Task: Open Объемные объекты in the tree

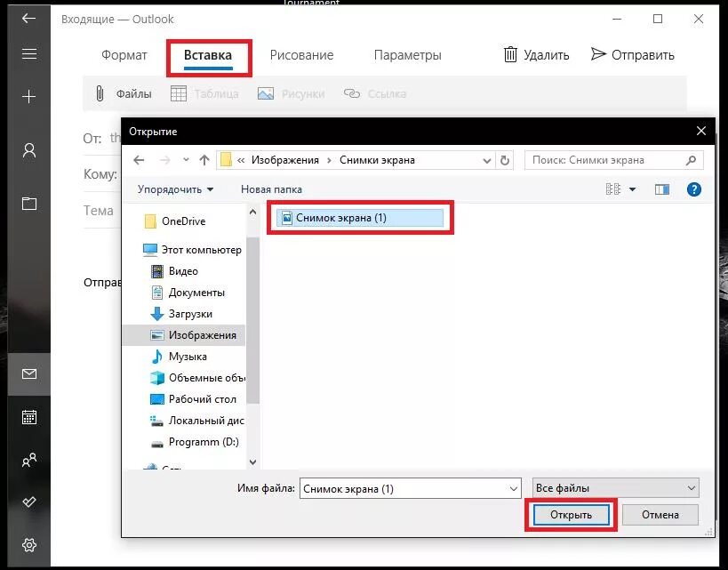Action: pyautogui.click(x=198, y=378)
